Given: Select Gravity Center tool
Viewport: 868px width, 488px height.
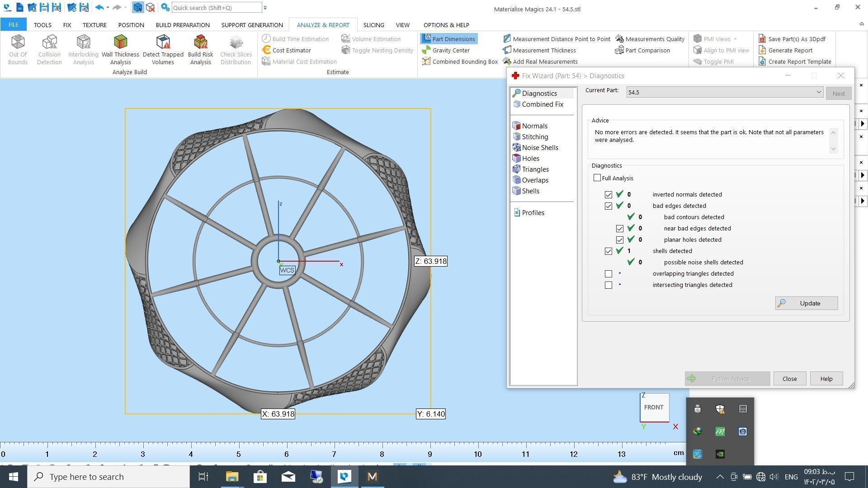Looking at the screenshot, I should 450,50.
